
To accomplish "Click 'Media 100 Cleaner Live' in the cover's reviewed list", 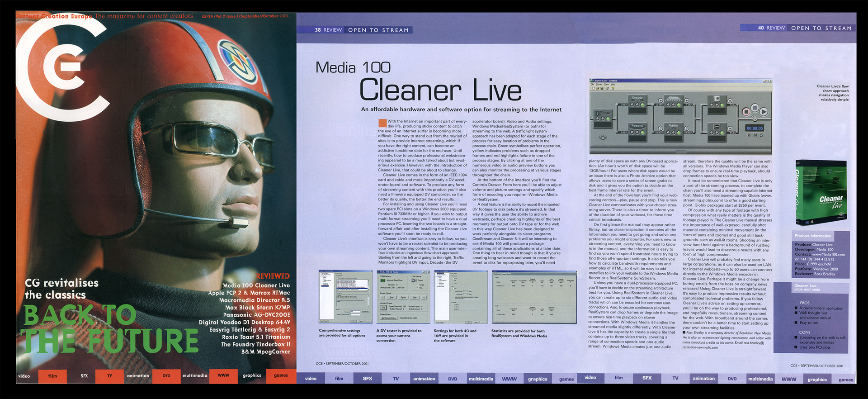I will pyautogui.click(x=256, y=285).
